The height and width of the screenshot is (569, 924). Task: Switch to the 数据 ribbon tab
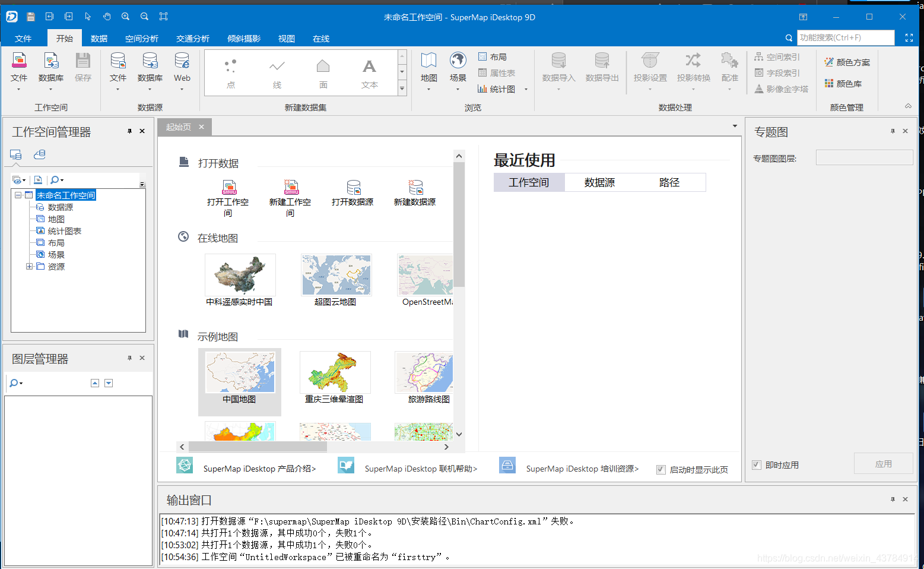click(x=99, y=39)
